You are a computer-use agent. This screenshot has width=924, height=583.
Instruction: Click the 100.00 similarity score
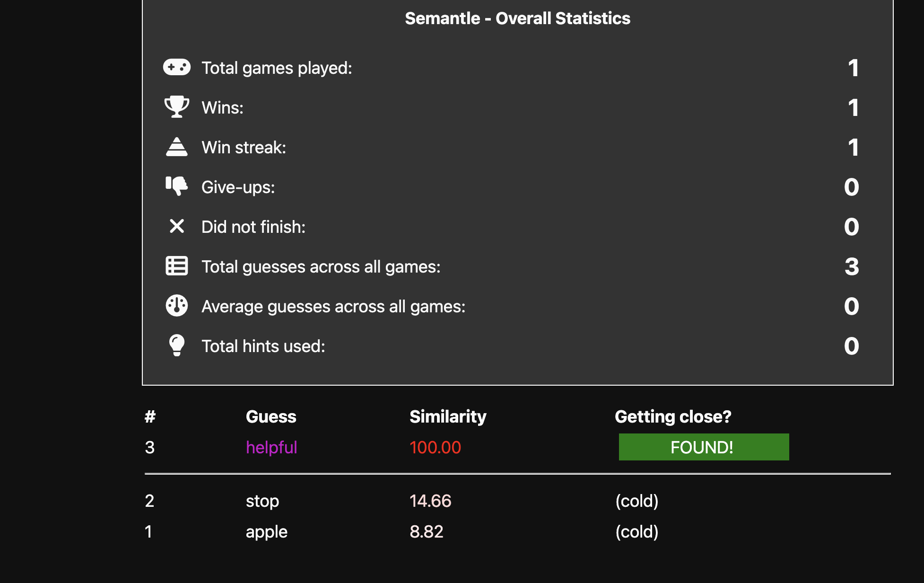click(x=435, y=448)
